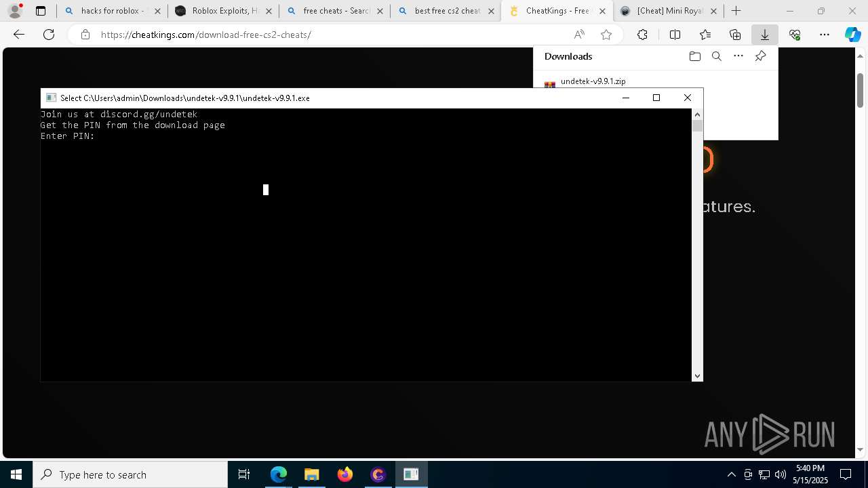
Task: Switch to the '[Cheat] Mini Royal' tab
Action: point(667,11)
